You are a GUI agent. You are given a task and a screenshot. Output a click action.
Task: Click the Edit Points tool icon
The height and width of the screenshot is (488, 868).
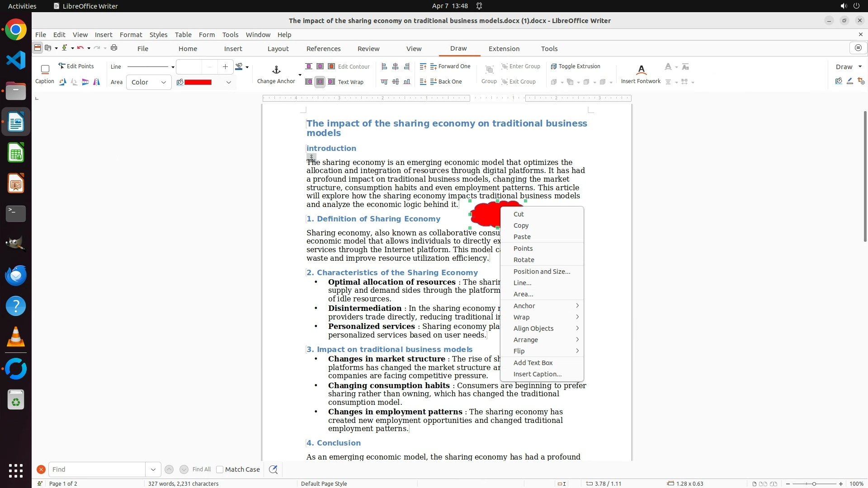tap(62, 66)
